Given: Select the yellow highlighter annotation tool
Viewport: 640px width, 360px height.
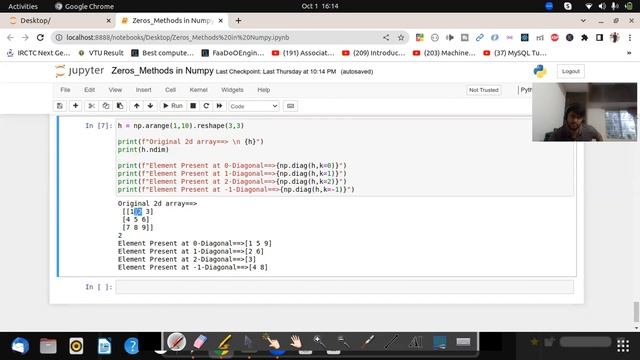Looking at the screenshot, I should [x=224, y=343].
